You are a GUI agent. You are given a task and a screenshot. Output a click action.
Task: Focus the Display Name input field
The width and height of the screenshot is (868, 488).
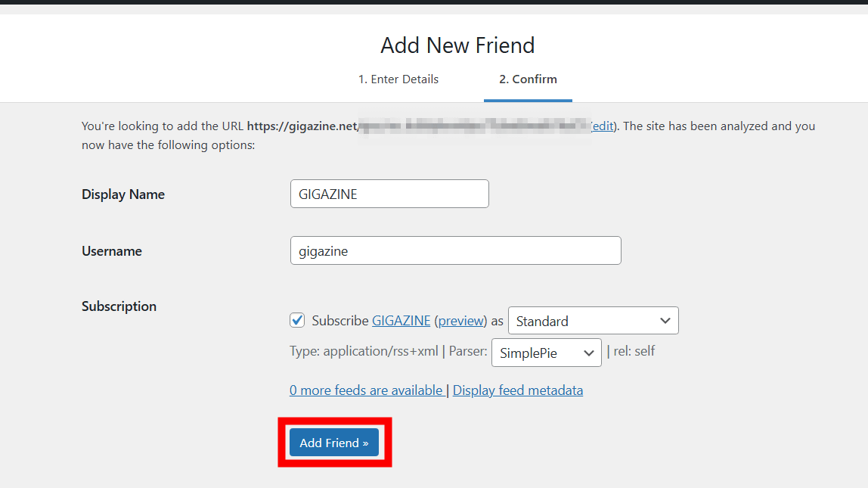click(x=389, y=194)
